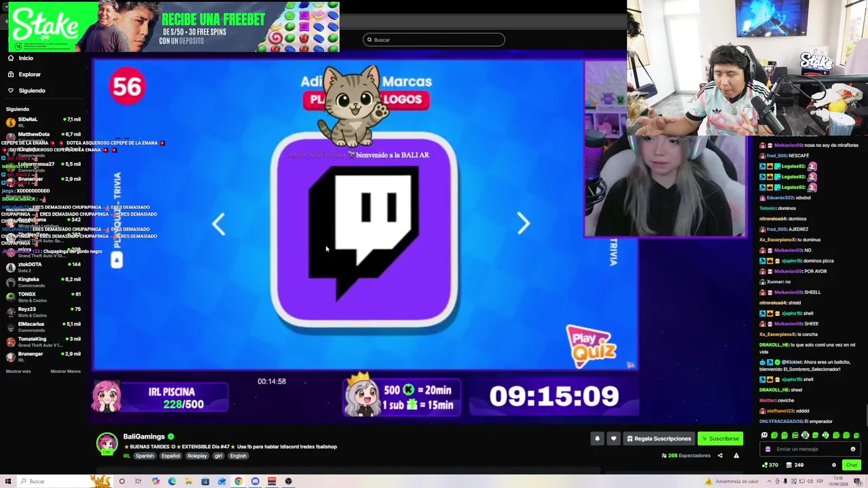The image size is (868, 488).
Task: Click right arrow on logo quiz
Action: 523,224
